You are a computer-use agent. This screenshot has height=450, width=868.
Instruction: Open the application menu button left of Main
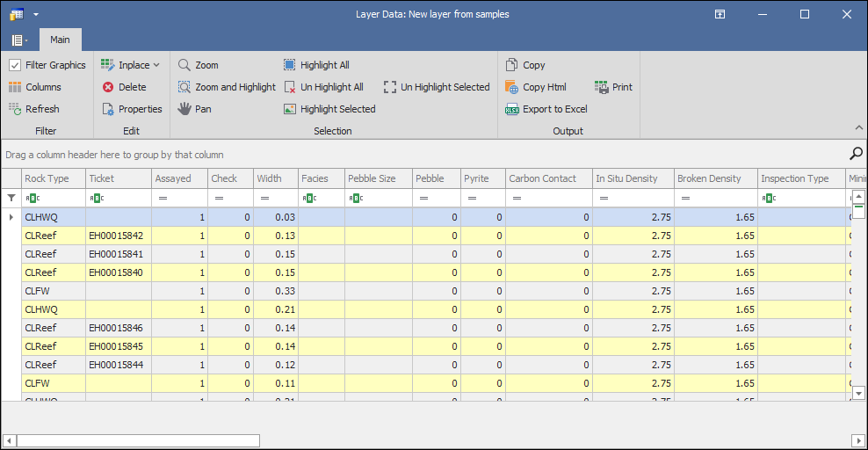click(x=19, y=40)
